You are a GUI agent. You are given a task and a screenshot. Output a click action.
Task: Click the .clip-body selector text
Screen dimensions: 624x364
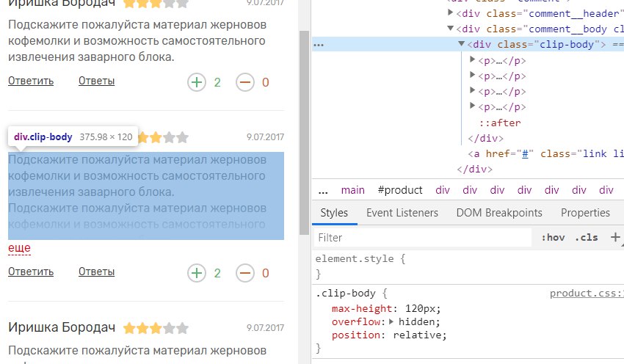(x=346, y=294)
